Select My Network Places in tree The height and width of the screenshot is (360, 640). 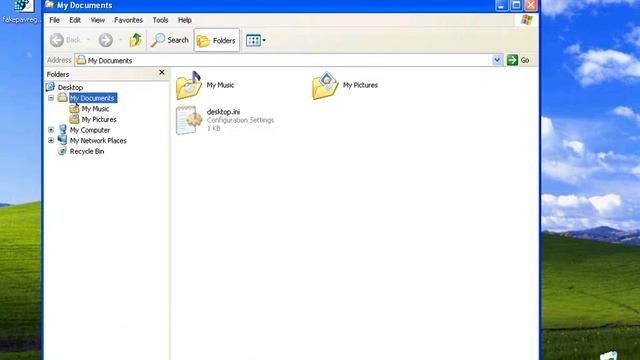coord(98,140)
